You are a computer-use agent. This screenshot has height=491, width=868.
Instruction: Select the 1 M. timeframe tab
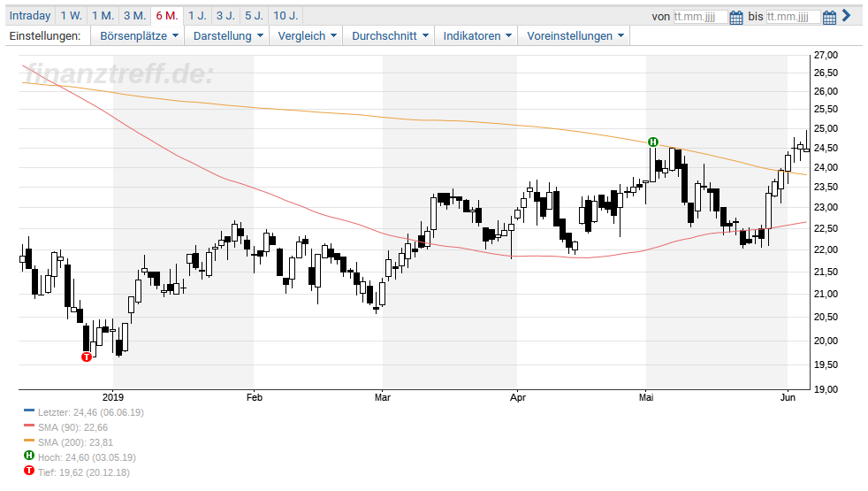(x=103, y=16)
